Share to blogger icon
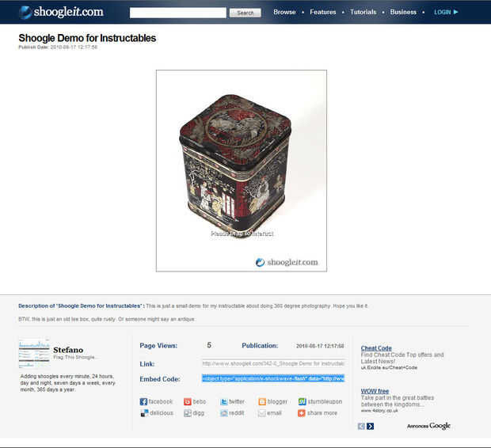Image resolution: width=491 pixels, height=448 pixels. [262, 401]
